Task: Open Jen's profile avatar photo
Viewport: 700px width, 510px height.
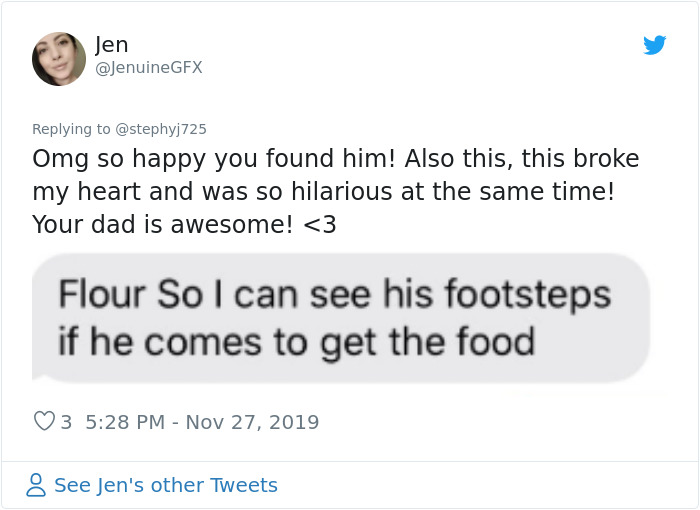Action: click(59, 59)
